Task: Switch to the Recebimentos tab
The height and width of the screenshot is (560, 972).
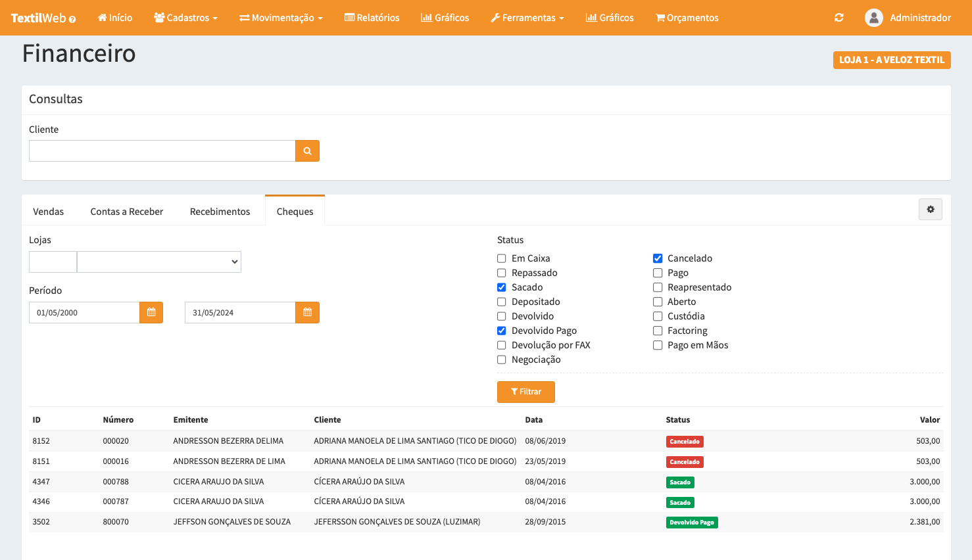Action: (220, 212)
